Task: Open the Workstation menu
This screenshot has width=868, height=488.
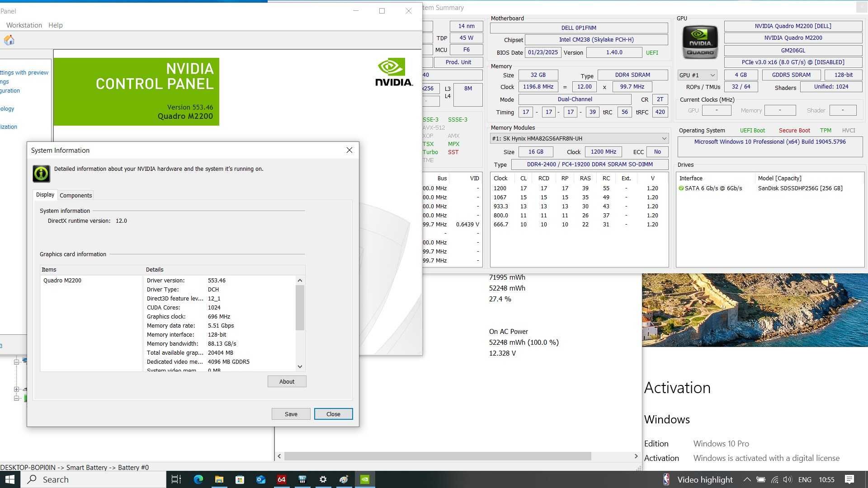Action: (x=24, y=25)
